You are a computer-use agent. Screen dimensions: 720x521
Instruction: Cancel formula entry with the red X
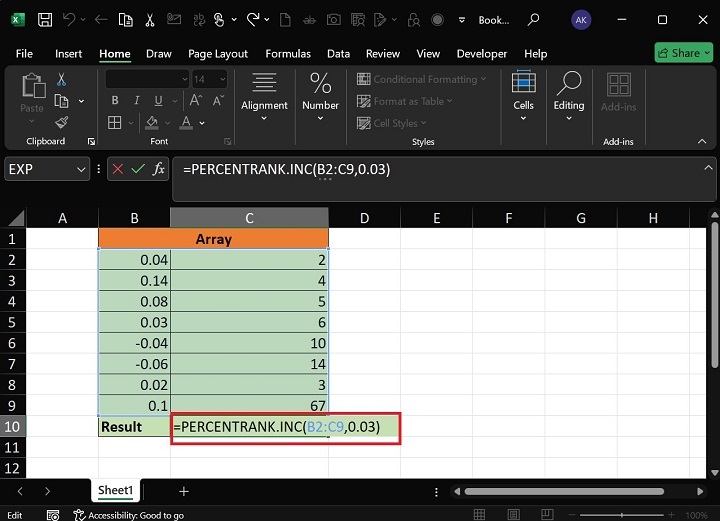(118, 170)
